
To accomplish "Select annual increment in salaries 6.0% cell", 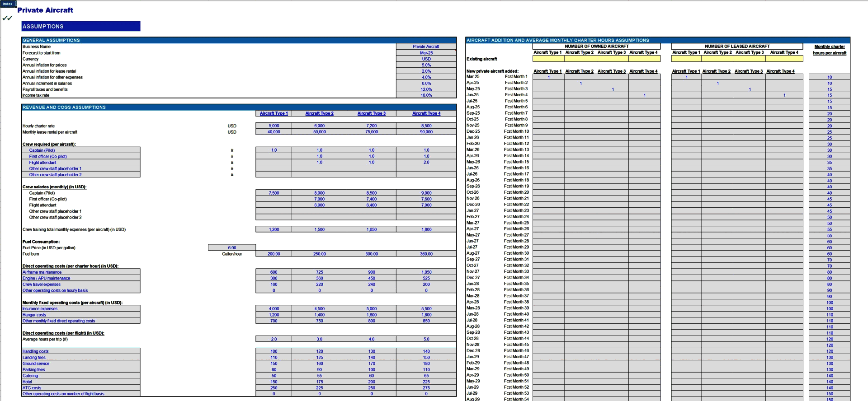I will tap(426, 83).
